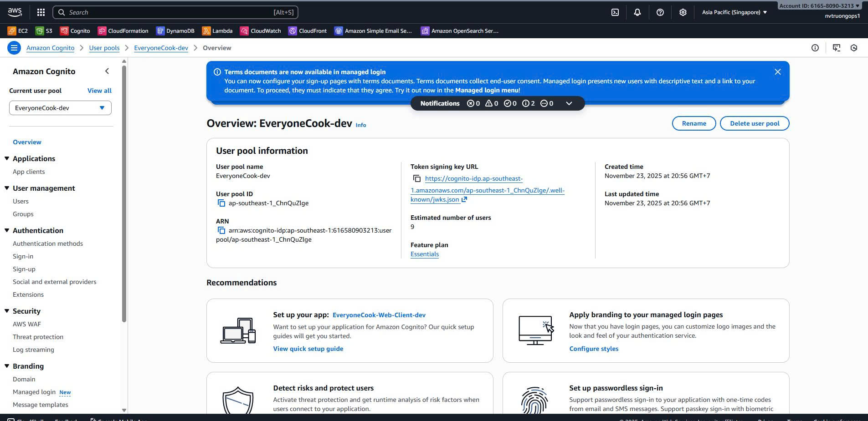The height and width of the screenshot is (421, 868).
Task: Collapse the Amazon Cognito side panel
Action: click(x=107, y=71)
